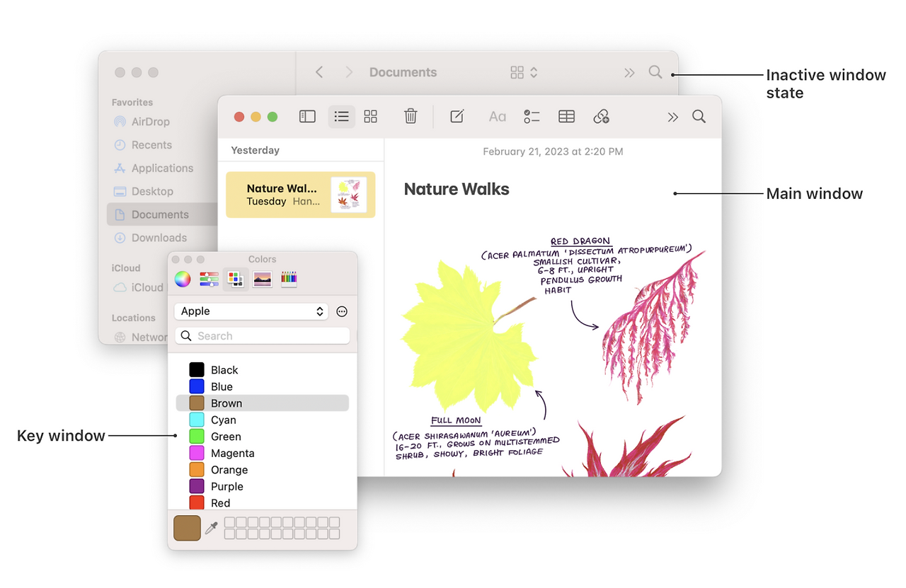Toggle the Notes sidebar panel icon
This screenshot has width=906, height=588.
click(307, 117)
